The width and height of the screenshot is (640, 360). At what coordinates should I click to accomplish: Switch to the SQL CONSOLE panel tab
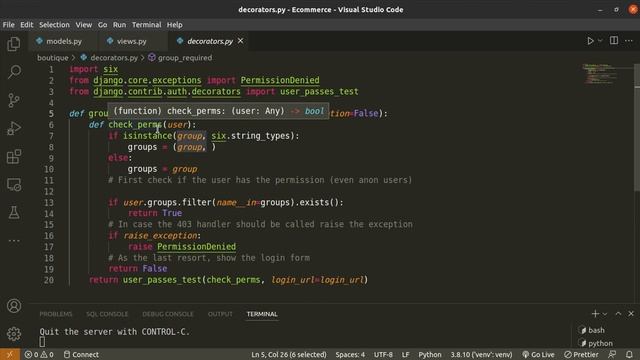pyautogui.click(x=107, y=314)
